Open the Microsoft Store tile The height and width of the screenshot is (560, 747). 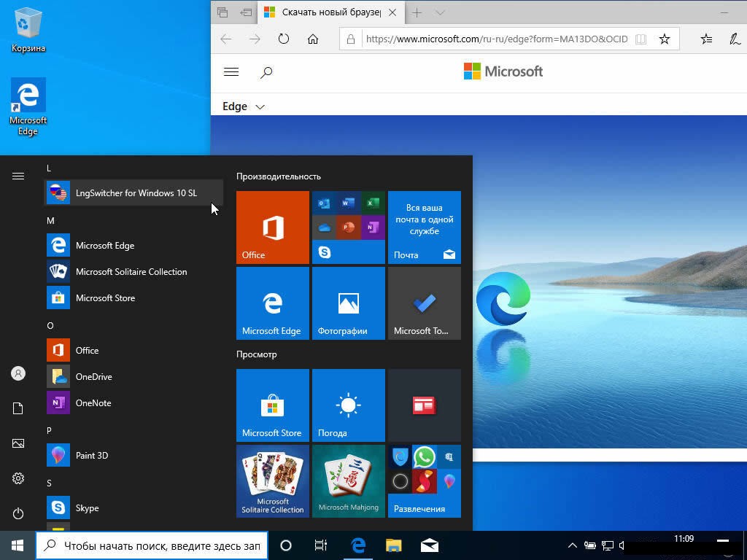pyautogui.click(x=273, y=405)
